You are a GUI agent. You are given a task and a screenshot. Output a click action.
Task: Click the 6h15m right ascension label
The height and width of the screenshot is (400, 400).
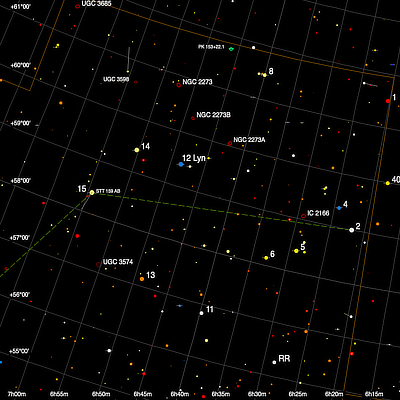(x=373, y=394)
